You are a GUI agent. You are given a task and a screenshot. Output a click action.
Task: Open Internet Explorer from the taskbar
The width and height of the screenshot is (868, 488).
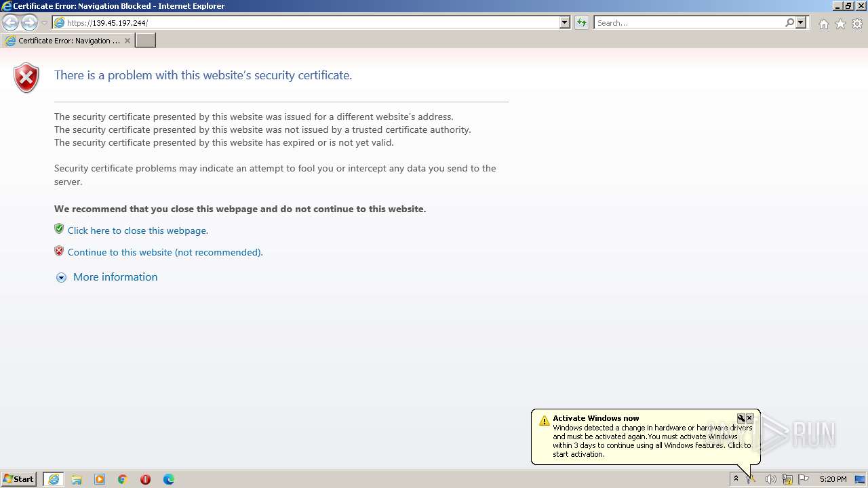(x=54, y=479)
